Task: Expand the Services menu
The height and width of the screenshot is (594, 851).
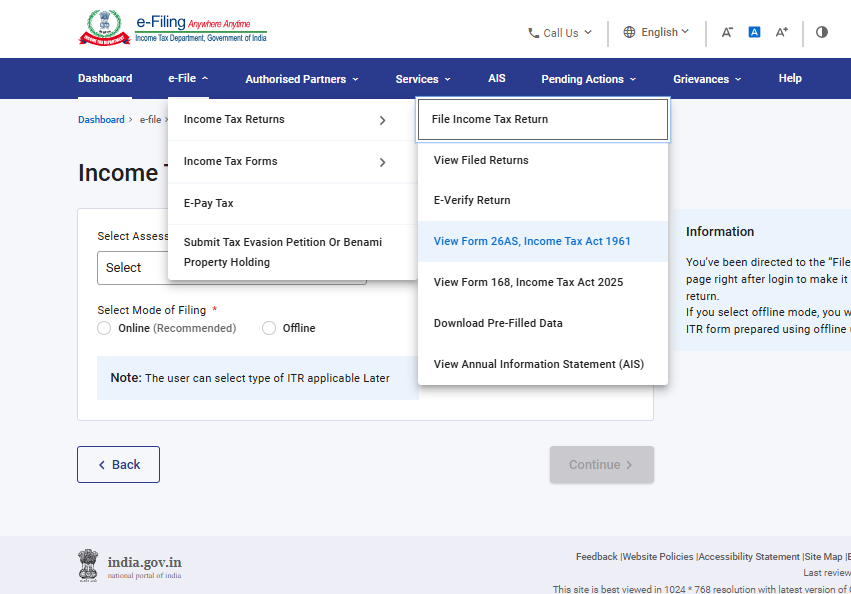Action: click(x=423, y=79)
